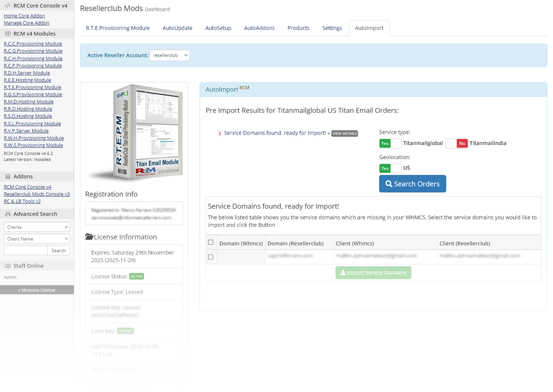The height and width of the screenshot is (392, 553).
Task: Click the License Information folder icon
Action: [89, 237]
